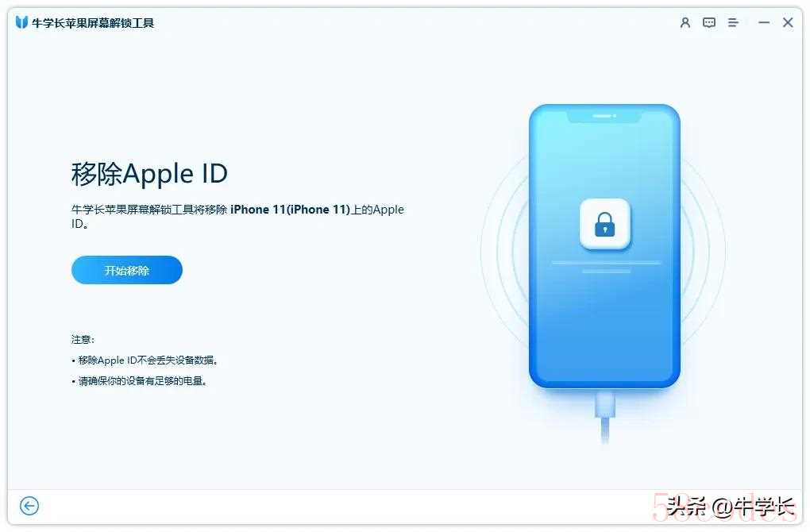This screenshot has width=810, height=532.
Task: Click the window title 牛学长苹果屏幕解锁工具
Action: pos(93,23)
